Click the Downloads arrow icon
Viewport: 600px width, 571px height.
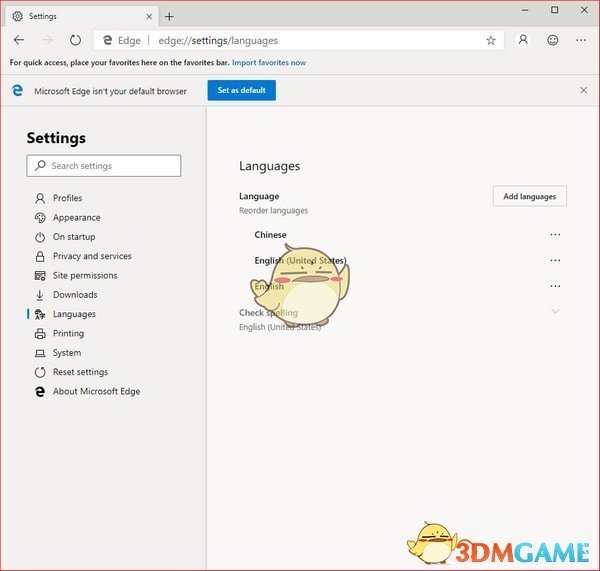coord(40,295)
